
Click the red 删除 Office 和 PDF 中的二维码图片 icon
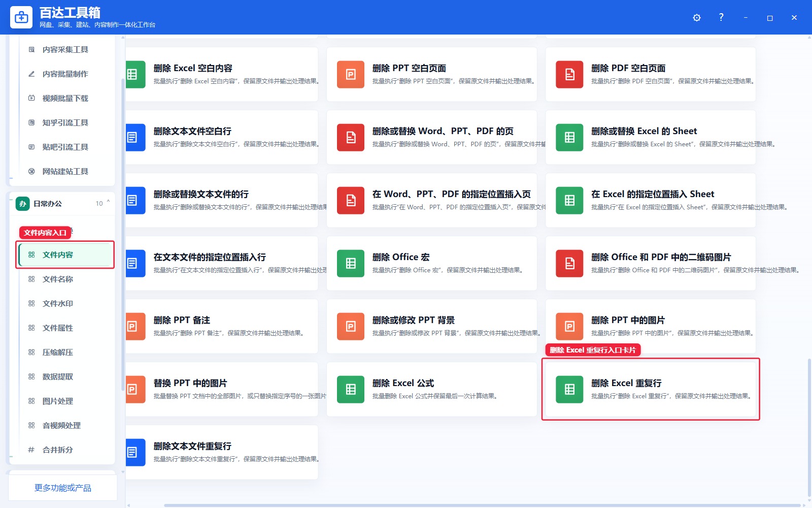[x=569, y=263]
